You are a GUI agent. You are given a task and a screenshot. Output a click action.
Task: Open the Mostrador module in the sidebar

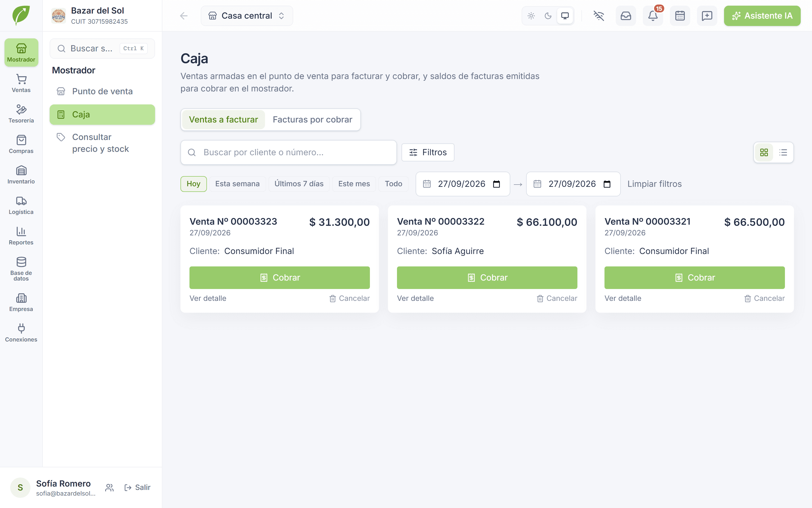[21, 52]
